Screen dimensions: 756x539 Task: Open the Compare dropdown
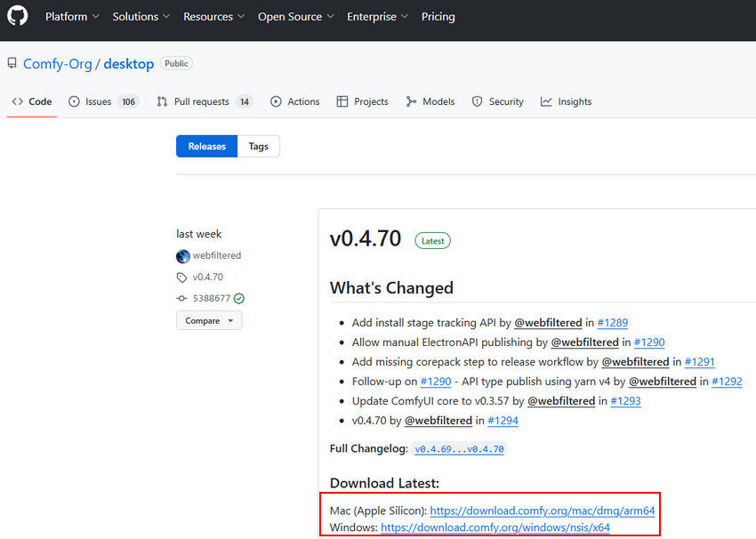(209, 320)
